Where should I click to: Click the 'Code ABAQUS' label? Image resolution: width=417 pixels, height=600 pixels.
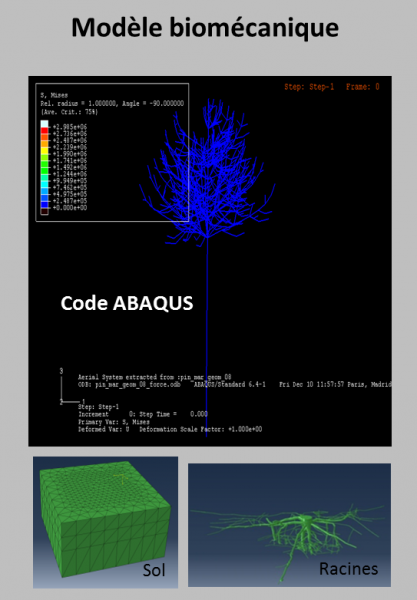click(x=127, y=303)
